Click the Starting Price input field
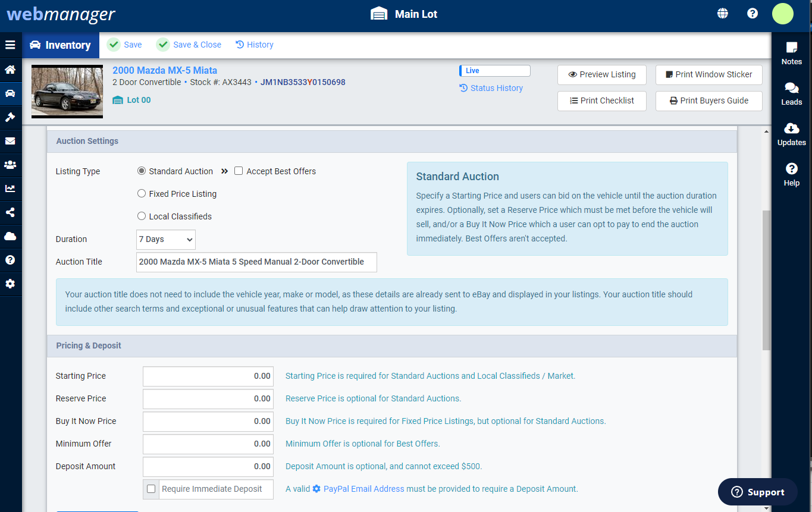This screenshot has width=812, height=512. point(208,376)
